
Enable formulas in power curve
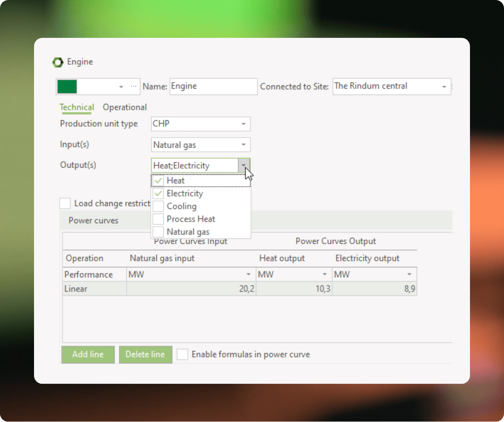pyautogui.click(x=182, y=354)
